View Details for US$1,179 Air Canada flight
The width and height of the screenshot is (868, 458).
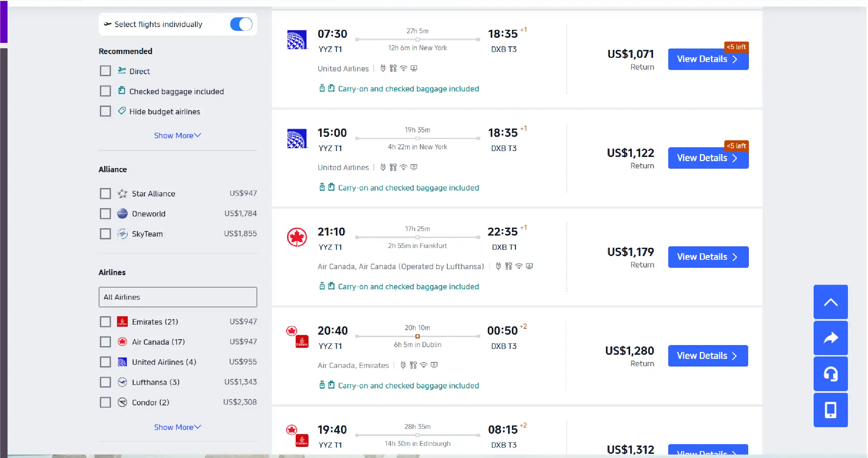click(x=708, y=257)
